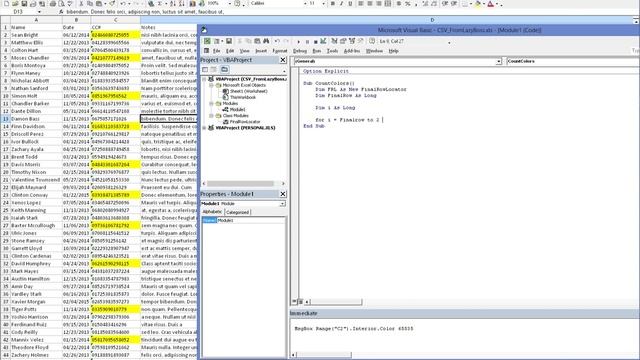Click the View Object icon in Project panel
This screenshot has width=640, height=360.
click(214, 69)
